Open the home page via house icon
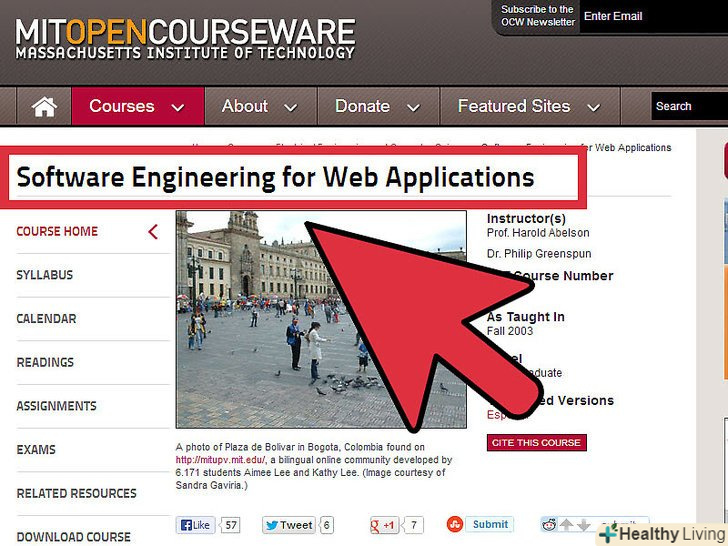Screen dimensions: 728x546 pyautogui.click(x=44, y=106)
